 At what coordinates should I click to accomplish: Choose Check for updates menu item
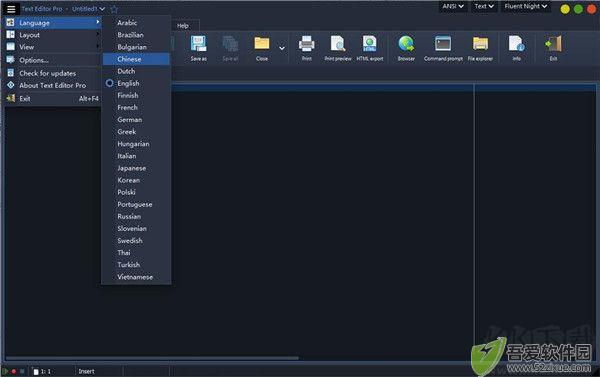(x=53, y=73)
